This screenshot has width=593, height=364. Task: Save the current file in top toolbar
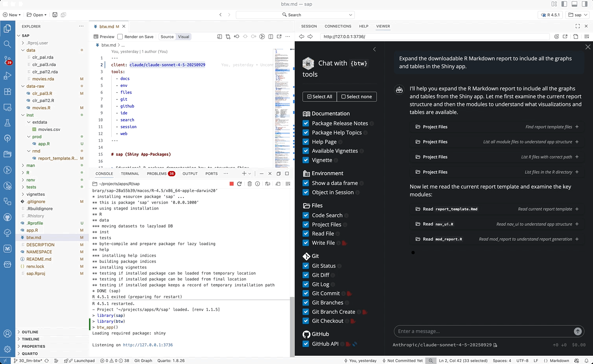point(55,15)
